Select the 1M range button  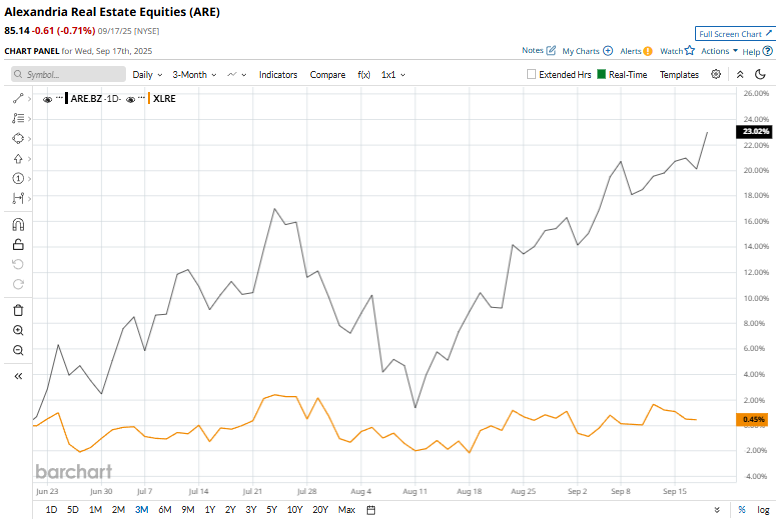click(x=95, y=510)
